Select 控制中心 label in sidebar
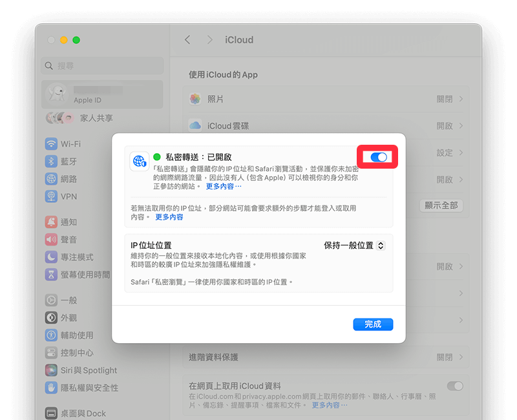This screenshot has width=517, height=420. coord(77,353)
